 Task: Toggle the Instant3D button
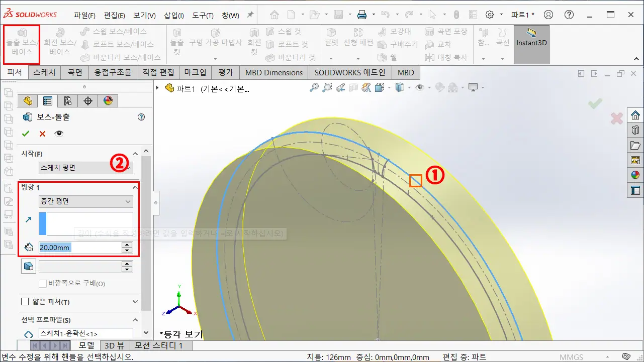coord(531,45)
